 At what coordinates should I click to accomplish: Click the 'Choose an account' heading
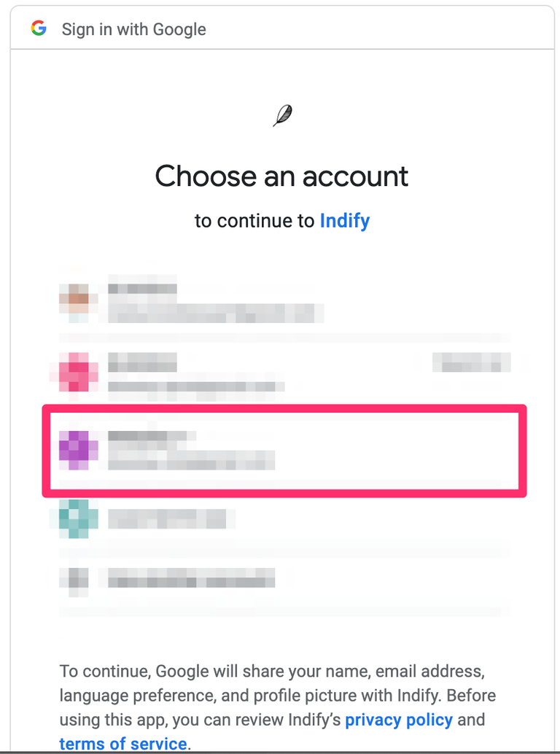(x=281, y=176)
